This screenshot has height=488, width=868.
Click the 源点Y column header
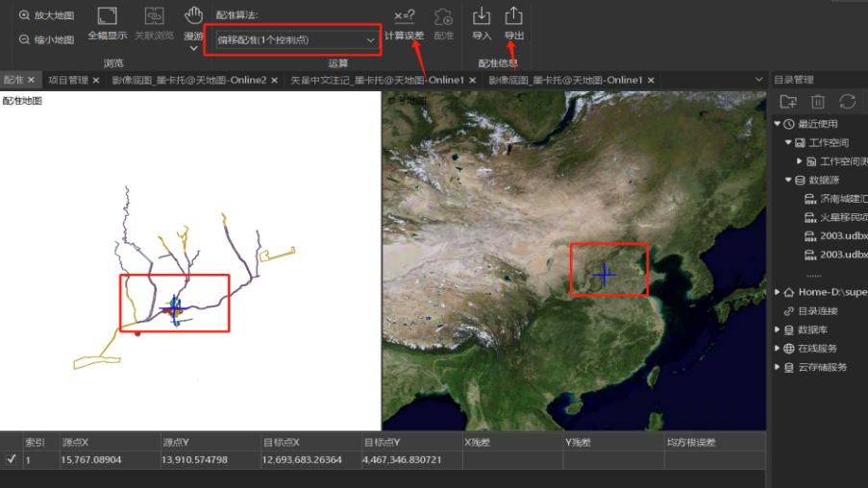tap(211, 442)
